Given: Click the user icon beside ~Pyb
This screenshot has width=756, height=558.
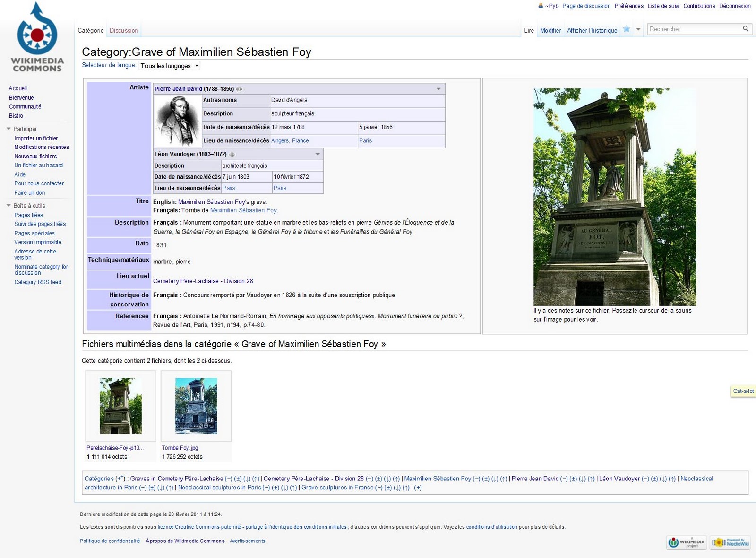Looking at the screenshot, I should [x=541, y=6].
